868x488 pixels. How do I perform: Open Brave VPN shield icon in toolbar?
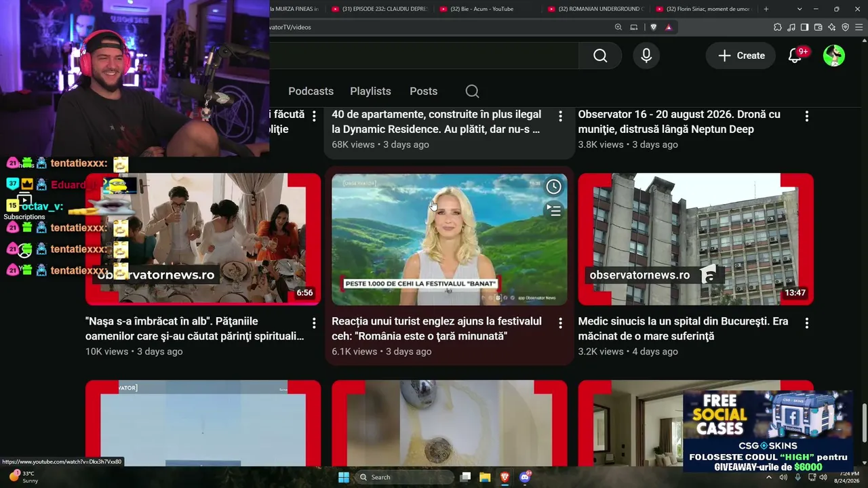846,27
